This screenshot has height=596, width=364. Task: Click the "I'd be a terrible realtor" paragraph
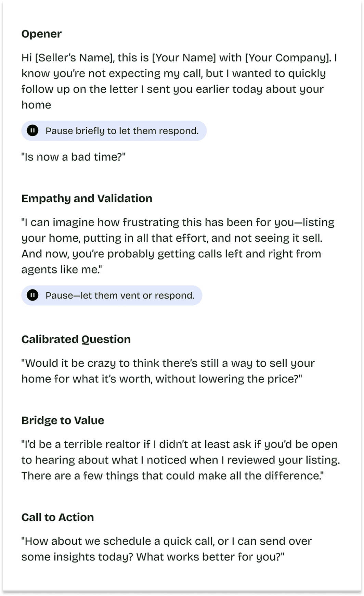click(x=180, y=460)
